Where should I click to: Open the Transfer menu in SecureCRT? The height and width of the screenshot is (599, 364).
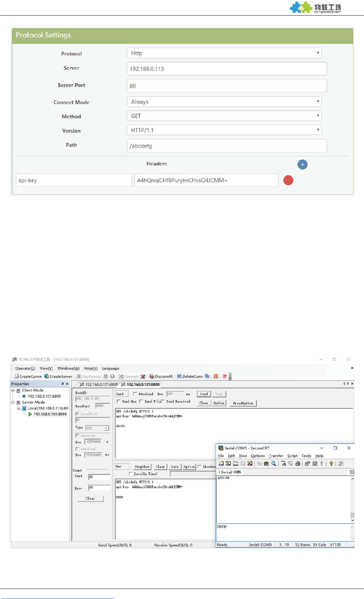coord(276,456)
